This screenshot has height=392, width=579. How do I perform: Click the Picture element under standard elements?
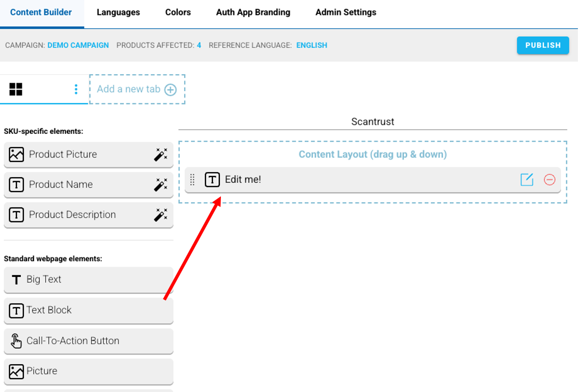(88, 371)
